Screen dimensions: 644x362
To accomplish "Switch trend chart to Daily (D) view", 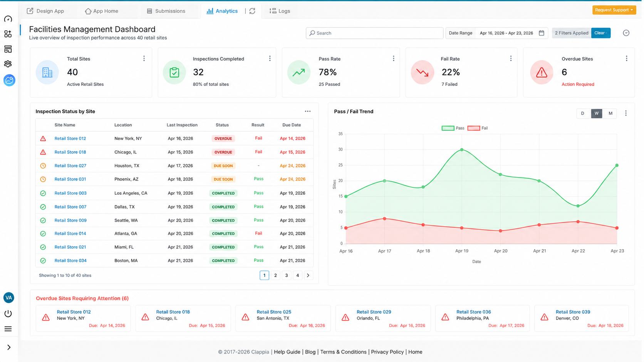I will click(582, 113).
